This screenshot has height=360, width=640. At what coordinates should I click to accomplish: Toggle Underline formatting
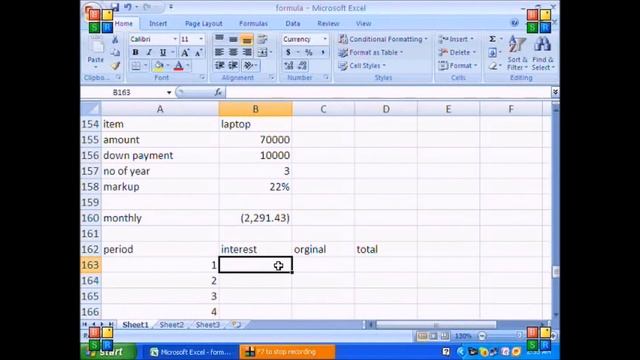pyautogui.click(x=162, y=53)
